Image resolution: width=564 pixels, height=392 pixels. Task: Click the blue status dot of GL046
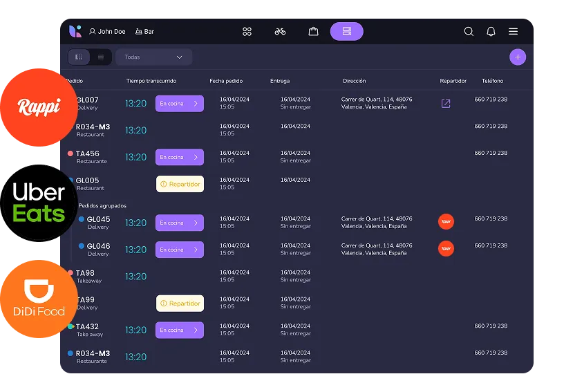coord(82,246)
